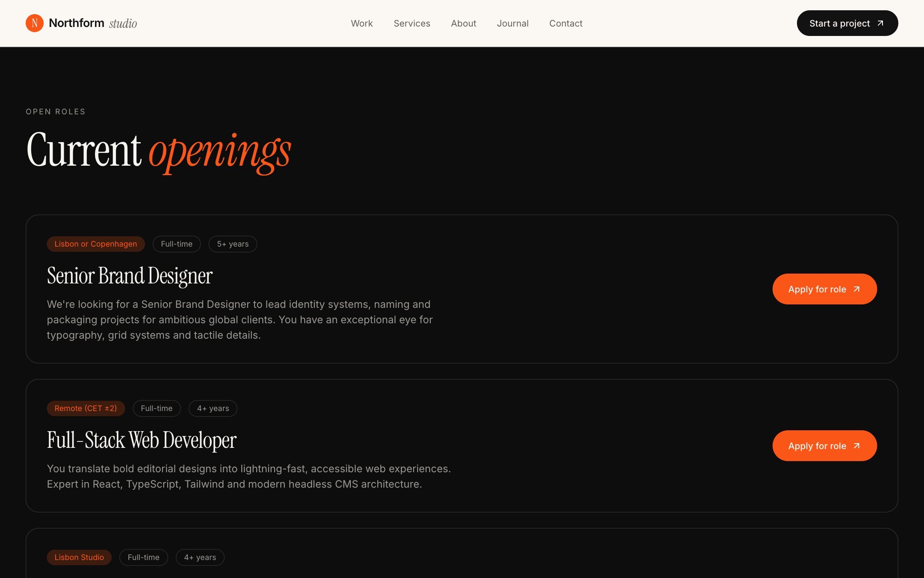This screenshot has height=578, width=924.
Task: Click 4+ years tag beside Remote (CET ±2)
Action: click(x=213, y=408)
